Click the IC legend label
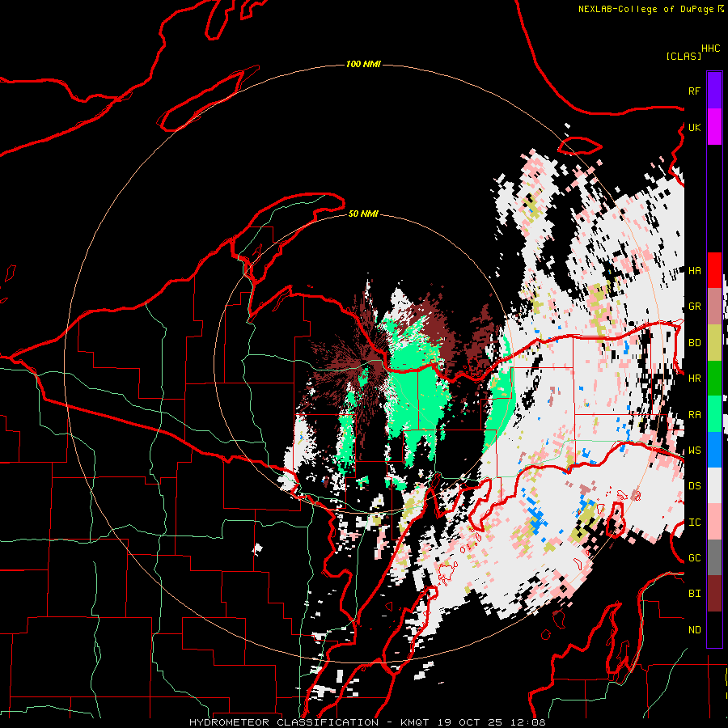The image size is (728, 728). pos(694,523)
